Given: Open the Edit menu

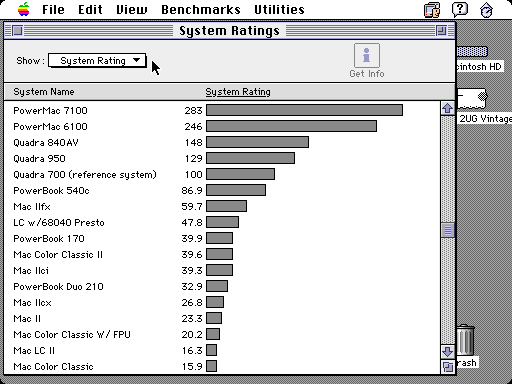Looking at the screenshot, I should tap(90, 9).
